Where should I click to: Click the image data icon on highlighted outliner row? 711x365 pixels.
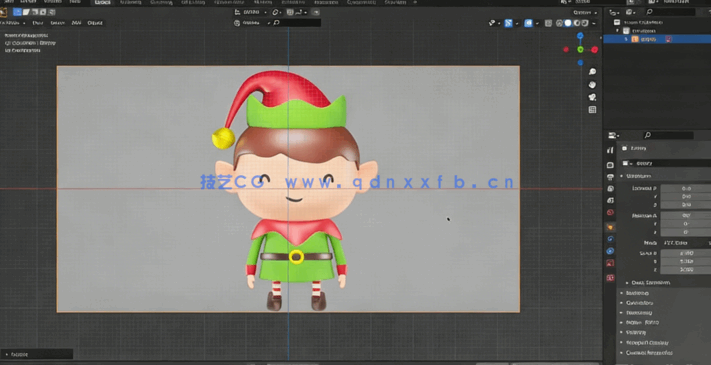coord(668,39)
